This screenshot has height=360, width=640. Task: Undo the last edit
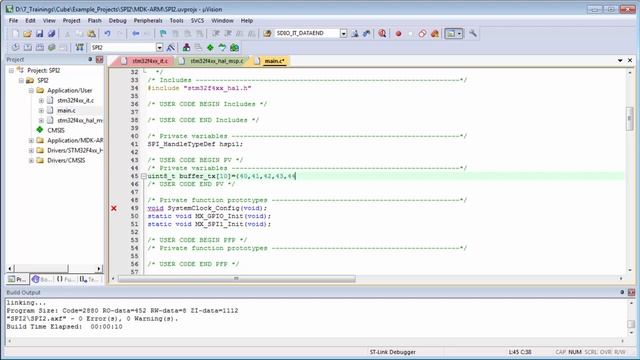tap(107, 33)
